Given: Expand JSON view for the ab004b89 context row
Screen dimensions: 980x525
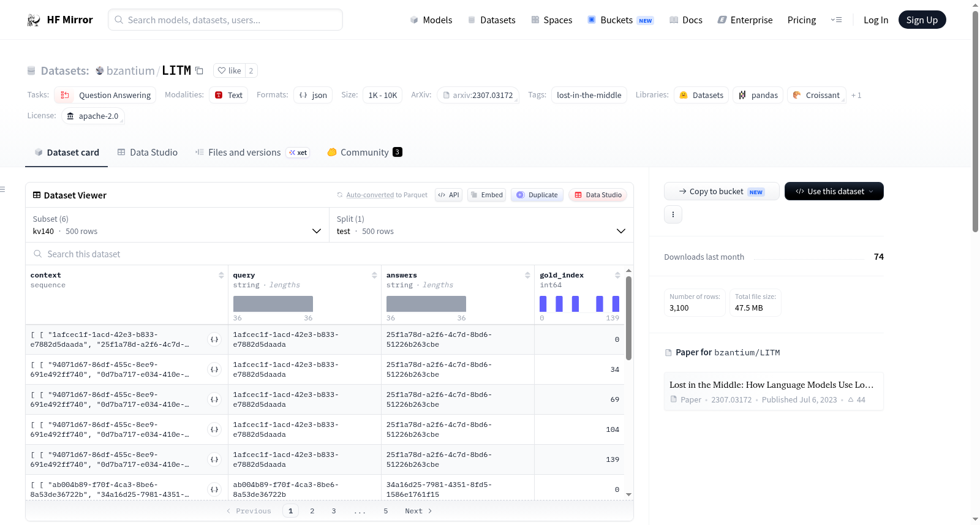Looking at the screenshot, I should click(214, 489).
